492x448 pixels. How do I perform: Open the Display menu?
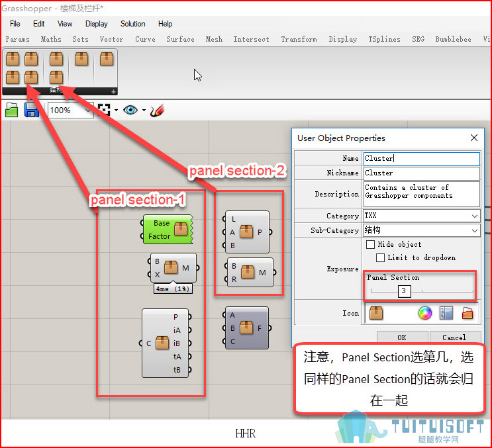pos(96,24)
